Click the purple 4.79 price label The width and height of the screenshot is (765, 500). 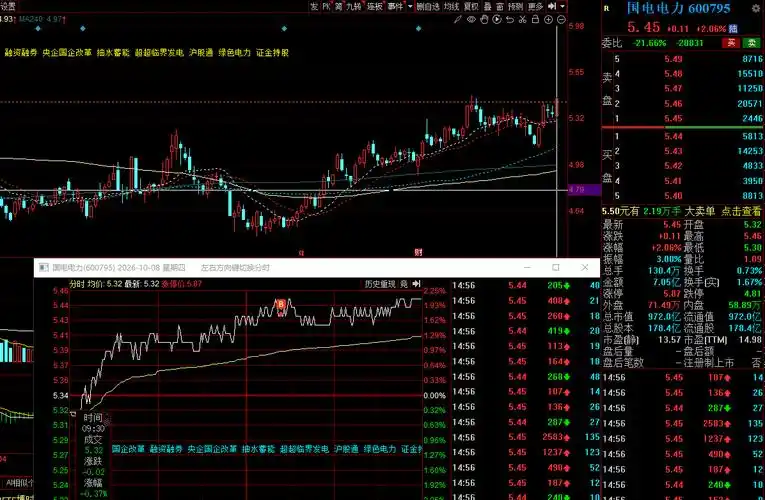click(x=584, y=189)
